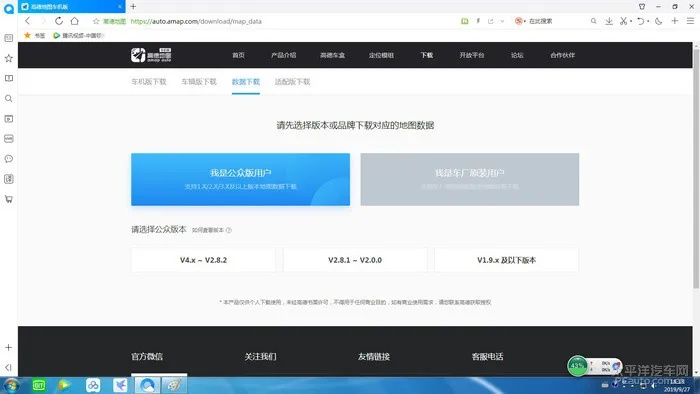Viewport: 700px width, 394px height.
Task: Open a new browser tab with plus
Action: pyautogui.click(x=133, y=6)
